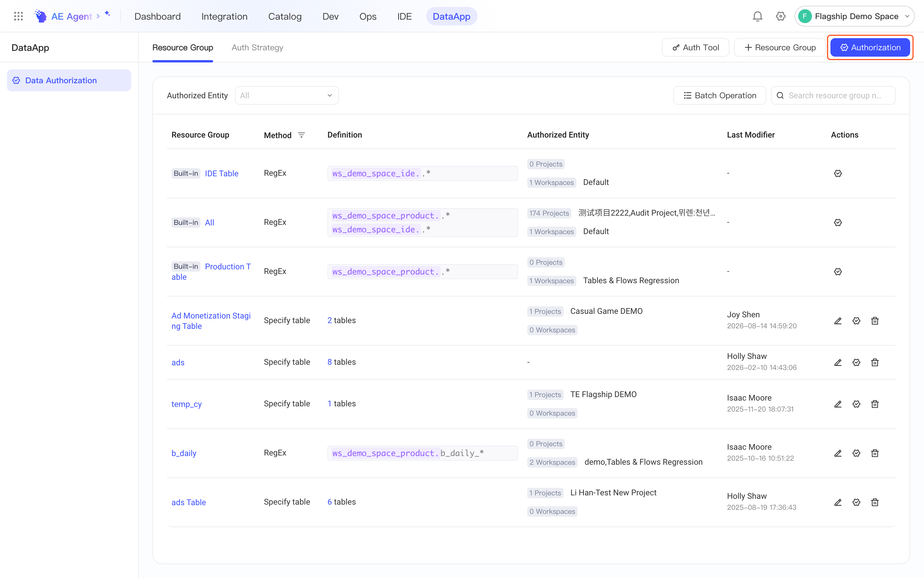Screen dimensions: 924x578
Task: Expand the Flagship Demo Space selector
Action: tap(854, 16)
